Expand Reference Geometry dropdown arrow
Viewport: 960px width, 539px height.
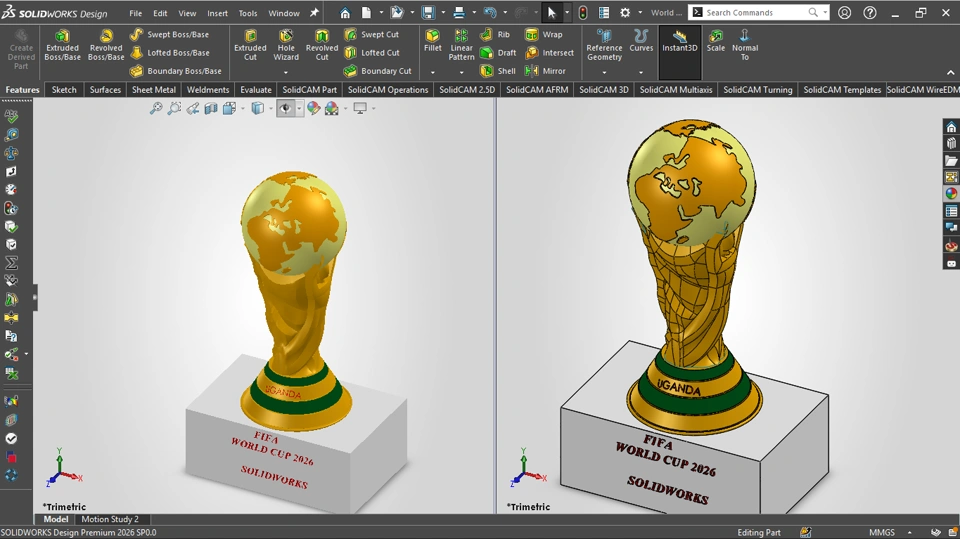[x=604, y=72]
